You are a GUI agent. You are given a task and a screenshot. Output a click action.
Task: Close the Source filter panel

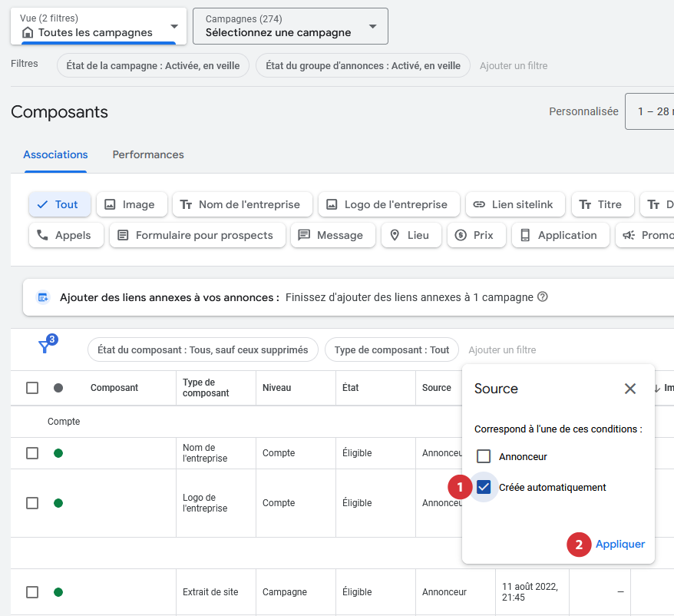629,389
